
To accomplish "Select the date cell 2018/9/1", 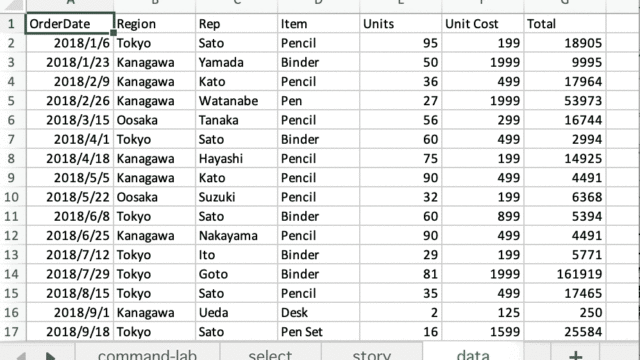I will (70, 313).
